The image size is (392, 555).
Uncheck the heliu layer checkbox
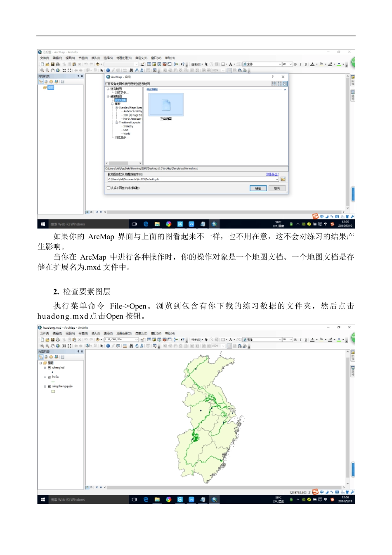(50, 377)
